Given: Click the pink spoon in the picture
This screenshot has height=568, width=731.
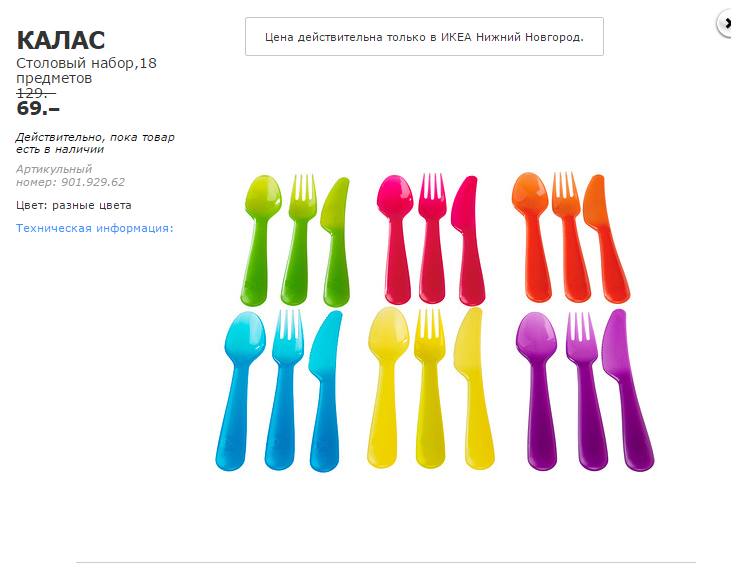Looking at the screenshot, I should coord(394,236).
